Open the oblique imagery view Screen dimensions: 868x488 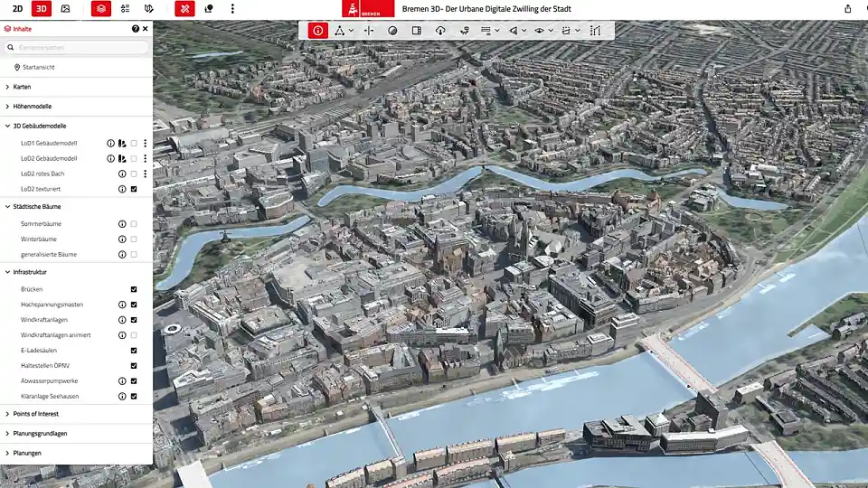(65, 9)
